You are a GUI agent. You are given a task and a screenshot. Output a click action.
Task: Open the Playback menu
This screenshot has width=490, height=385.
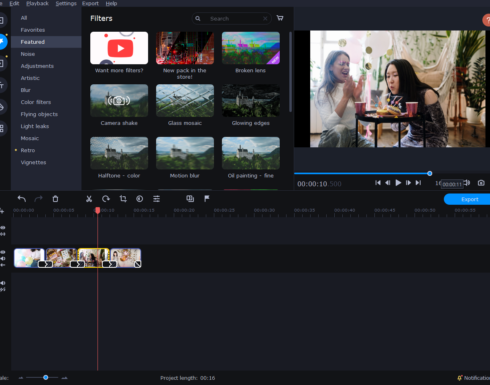37,3
